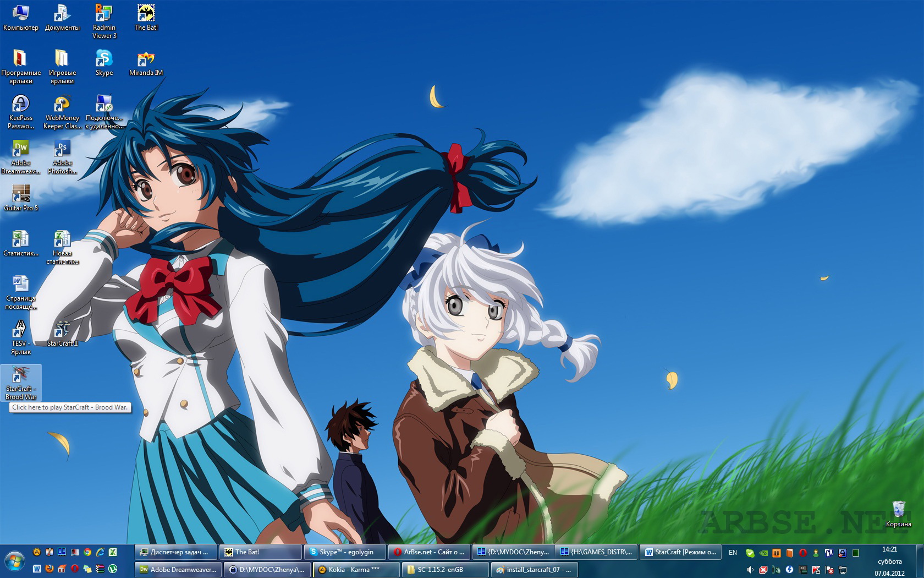The width and height of the screenshot is (924, 578).
Task: Launch Opera from quick launch bar
Action: (x=75, y=569)
